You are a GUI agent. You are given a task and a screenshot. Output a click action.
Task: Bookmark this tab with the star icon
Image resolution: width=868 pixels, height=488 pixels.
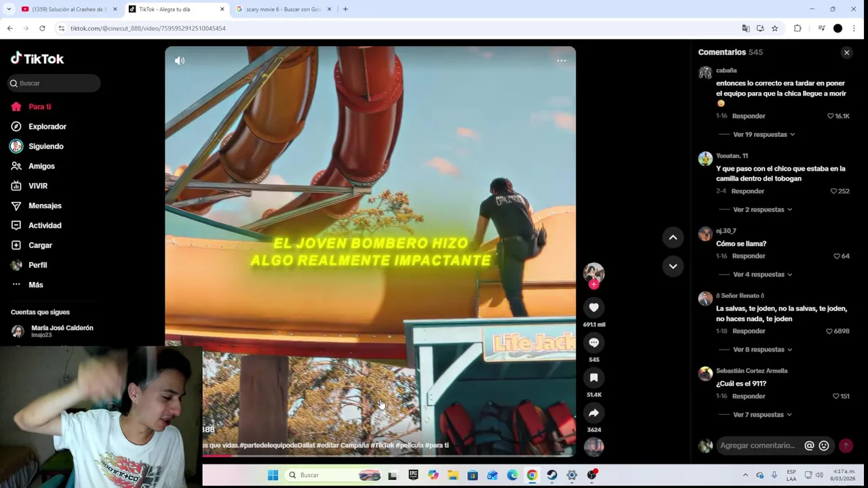pos(774,28)
